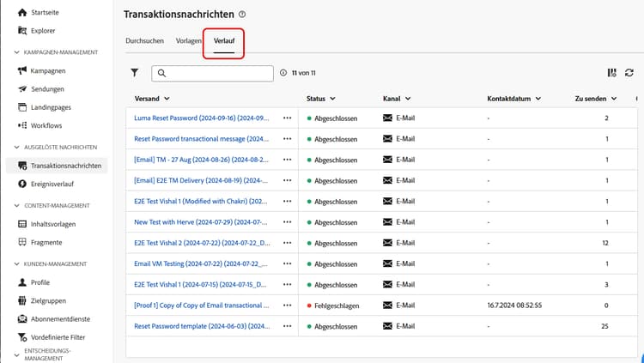Click the Profile person icon

click(x=22, y=282)
